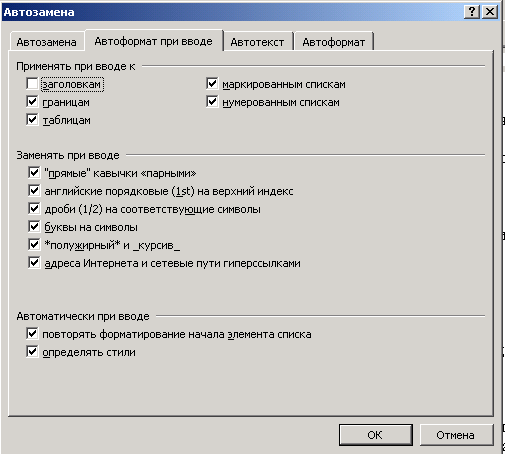Disable дроби на соответствующие символы
Viewport: 505px width, 454px height.
point(34,209)
